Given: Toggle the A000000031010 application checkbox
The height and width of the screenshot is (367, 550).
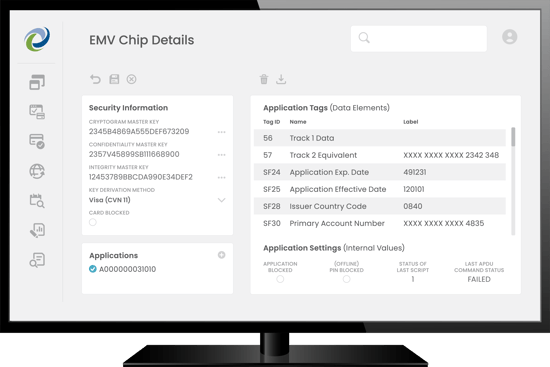Looking at the screenshot, I should [x=93, y=269].
